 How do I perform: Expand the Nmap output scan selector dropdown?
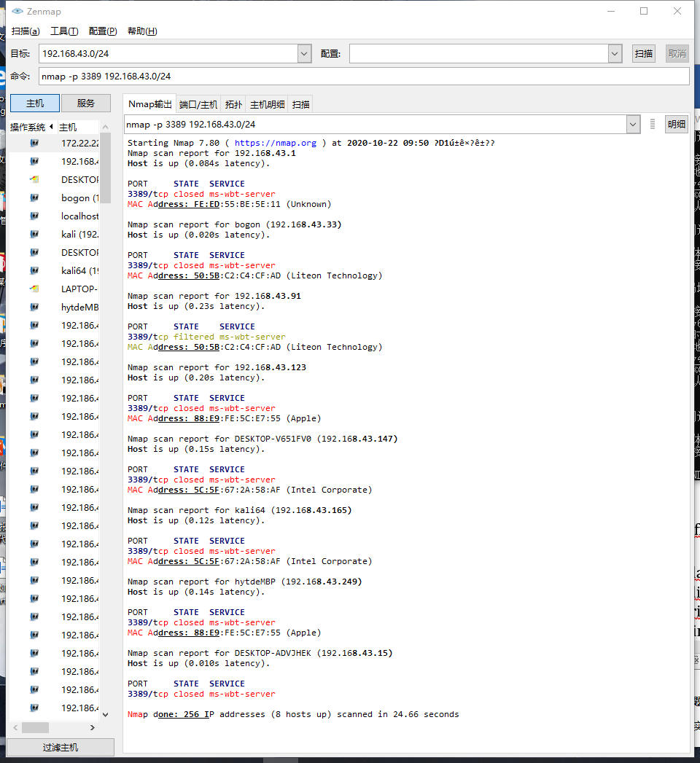point(633,125)
